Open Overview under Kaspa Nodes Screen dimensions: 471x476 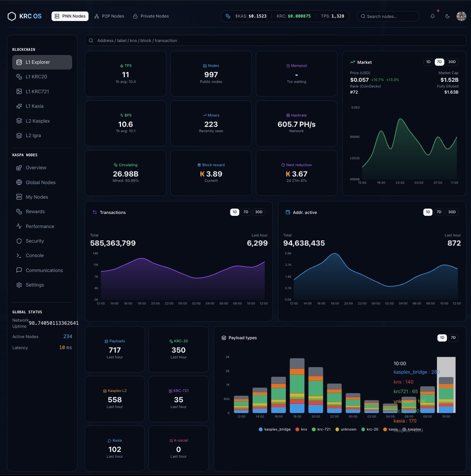pyautogui.click(x=36, y=167)
